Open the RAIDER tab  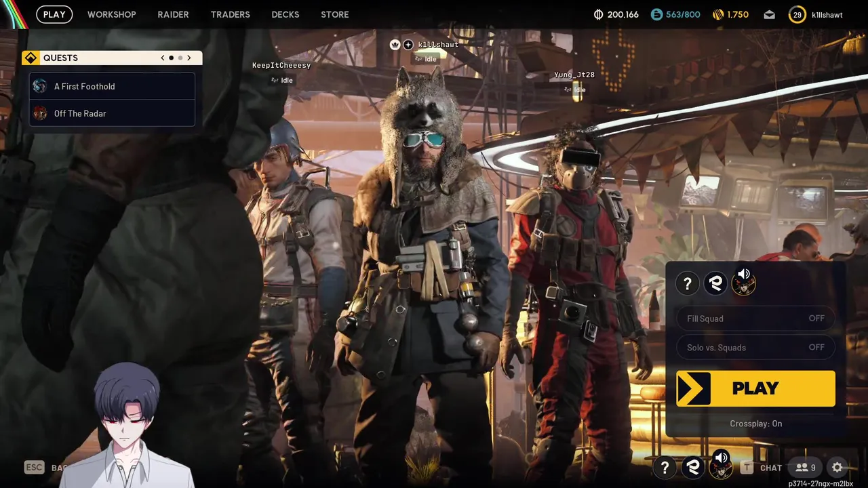point(173,14)
